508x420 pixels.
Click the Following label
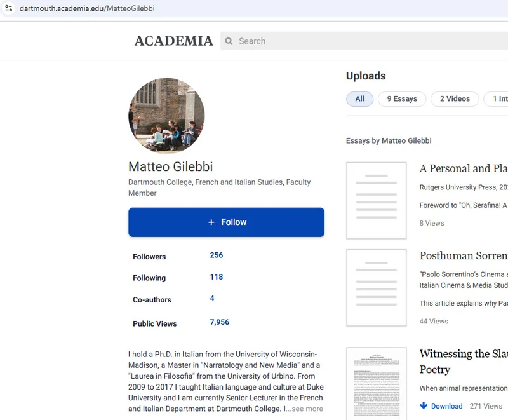pyautogui.click(x=149, y=278)
